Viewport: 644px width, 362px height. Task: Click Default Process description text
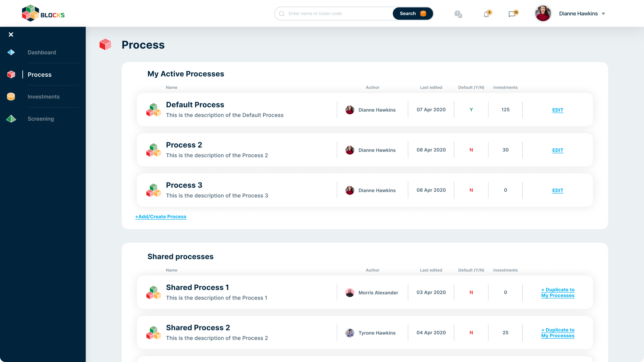[225, 115]
